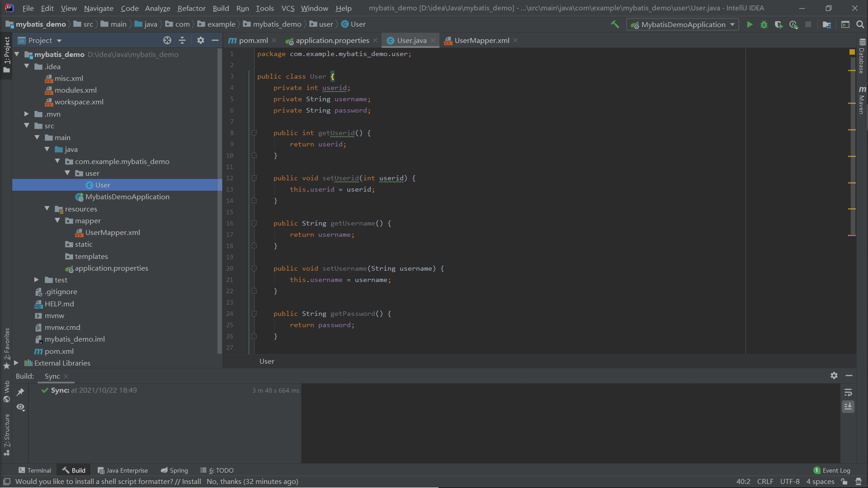This screenshot has height=488, width=868.
Task: Click the pin tab icon in Build panel
Action: pos(20,392)
